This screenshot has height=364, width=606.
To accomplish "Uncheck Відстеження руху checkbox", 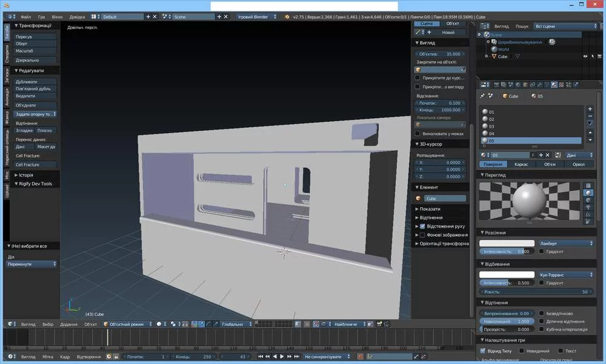I will click(x=422, y=226).
